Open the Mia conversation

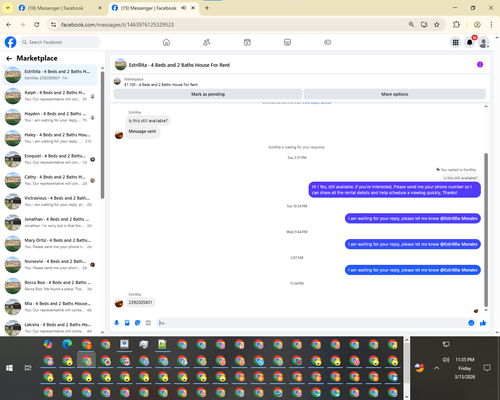(x=50, y=307)
